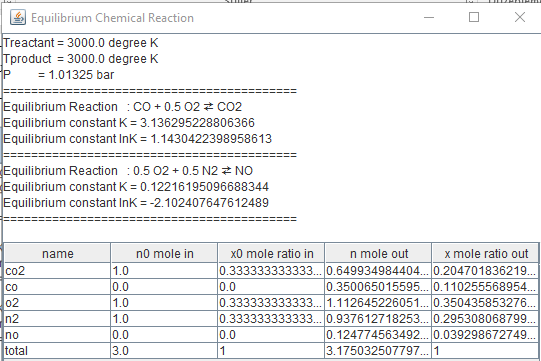
Task: Click the 'x mole ratio out' header
Action: pos(485,254)
